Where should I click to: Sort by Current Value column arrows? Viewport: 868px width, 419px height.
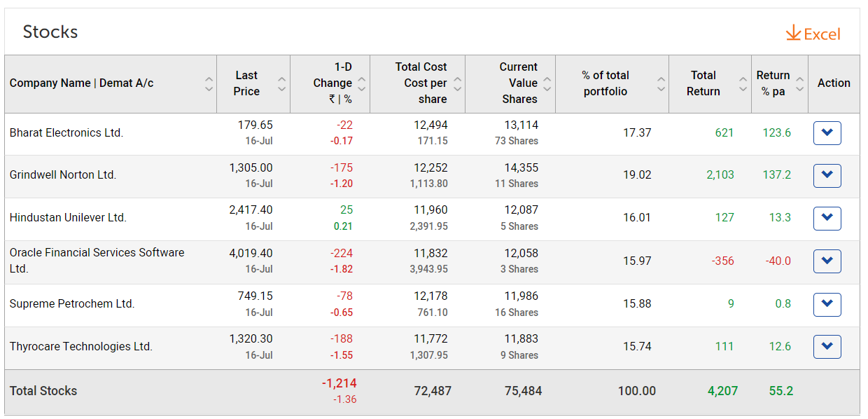click(x=547, y=84)
